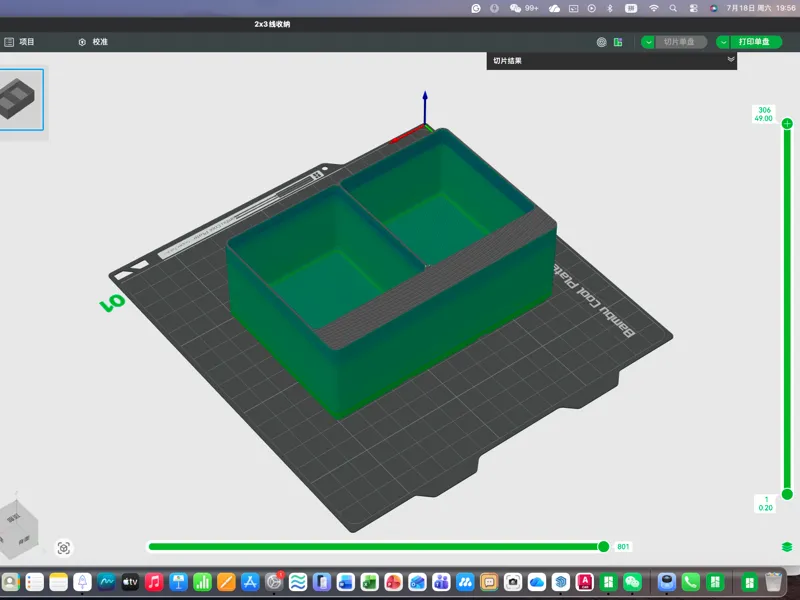
Task: Open Spotlight search in menu bar
Action: pos(673,8)
